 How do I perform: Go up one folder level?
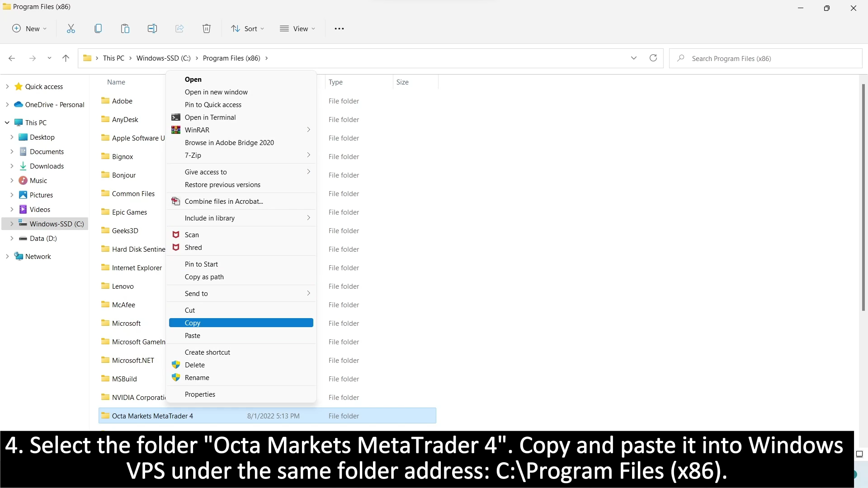pyautogui.click(x=65, y=58)
